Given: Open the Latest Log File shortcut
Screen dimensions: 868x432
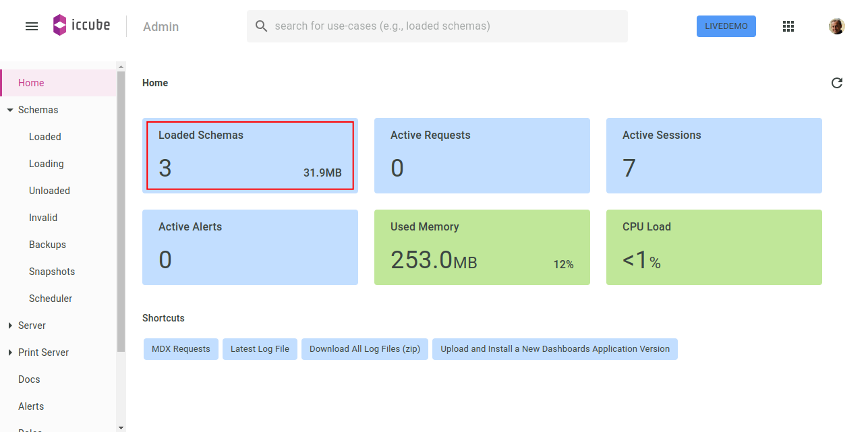Looking at the screenshot, I should (x=260, y=349).
